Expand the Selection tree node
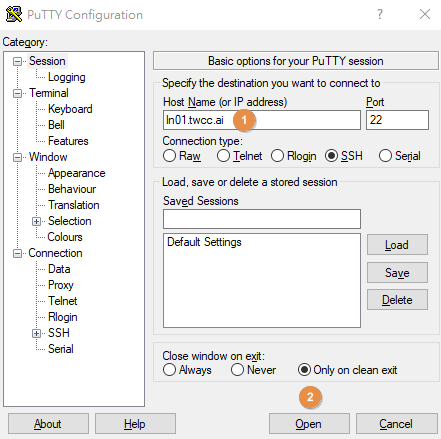Image resolution: width=441 pixels, height=439 pixels. click(36, 221)
